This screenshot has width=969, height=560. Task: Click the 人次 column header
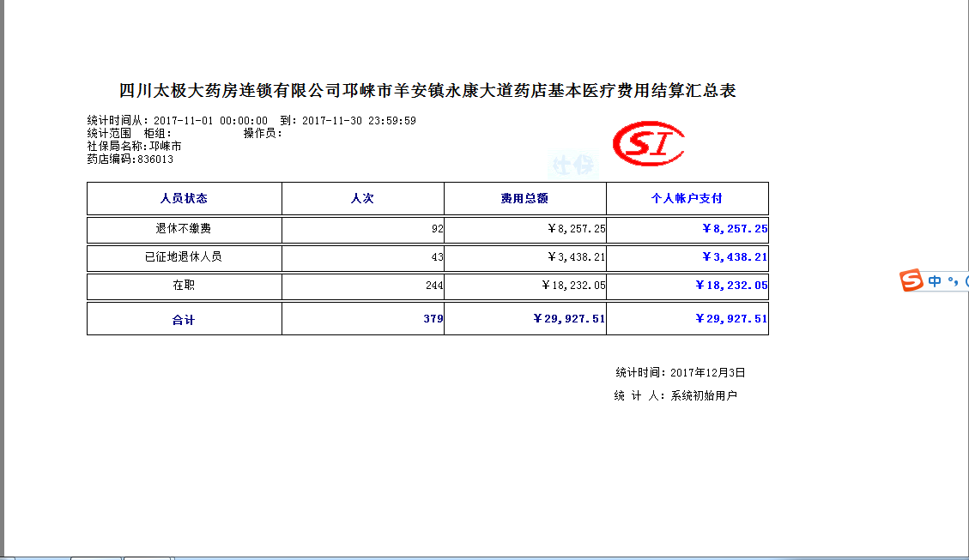(363, 198)
